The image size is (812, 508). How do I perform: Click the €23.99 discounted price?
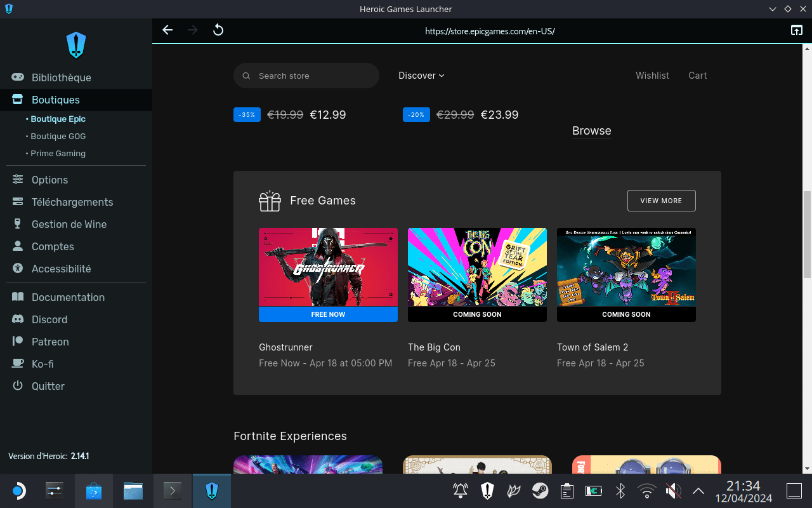pos(499,115)
